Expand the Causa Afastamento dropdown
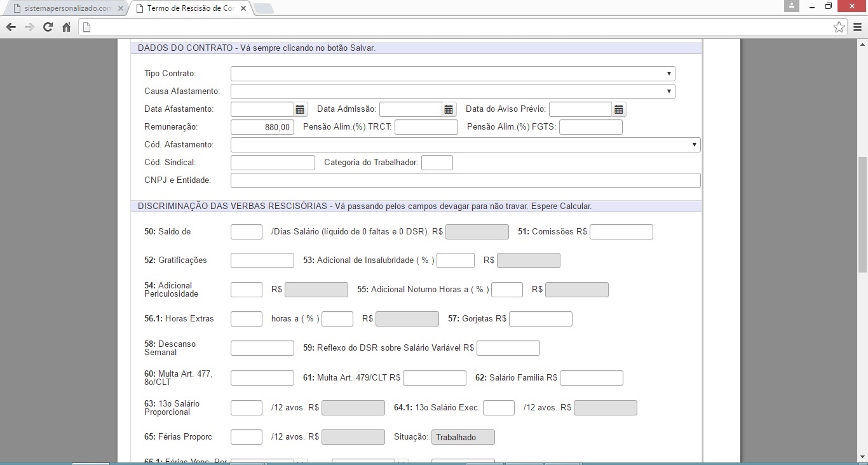868x465 pixels. [452, 91]
